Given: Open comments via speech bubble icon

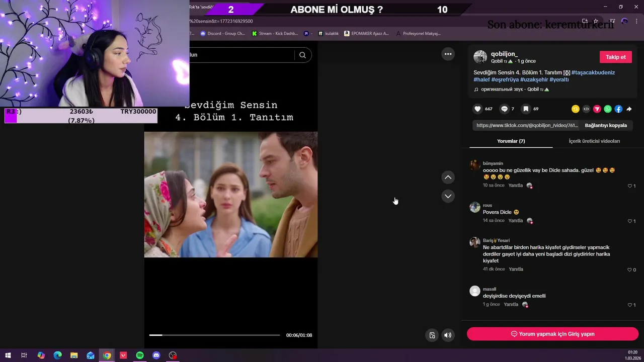Looking at the screenshot, I should pyautogui.click(x=504, y=109).
